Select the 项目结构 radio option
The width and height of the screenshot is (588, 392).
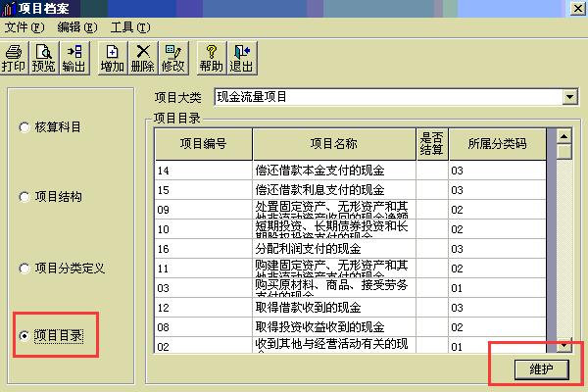[24, 197]
